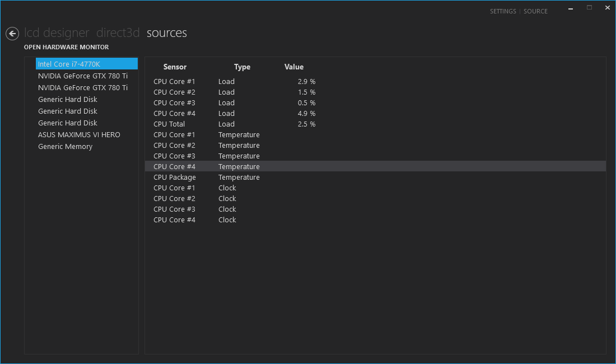The width and height of the screenshot is (616, 364).
Task: Select Generic Memory entry
Action: tap(87, 147)
